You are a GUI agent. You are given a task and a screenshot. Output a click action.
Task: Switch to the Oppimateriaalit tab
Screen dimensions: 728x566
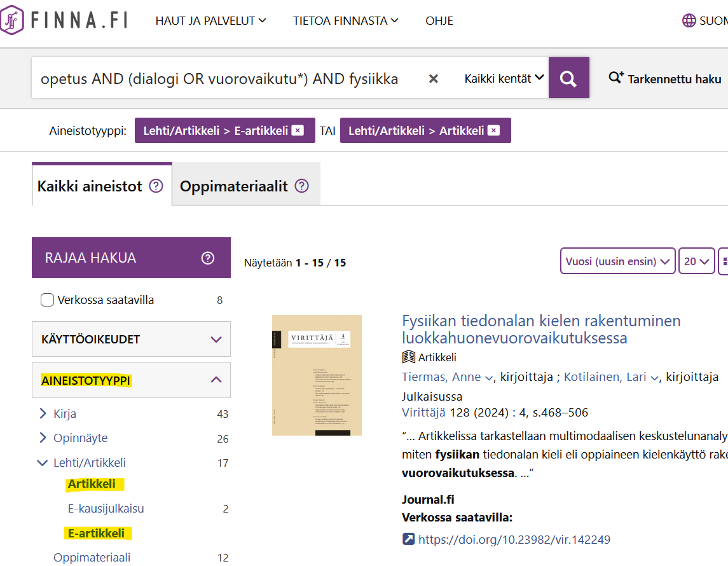[233, 186]
